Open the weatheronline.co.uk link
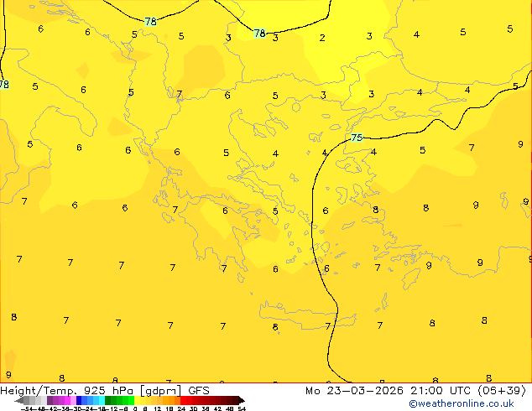 point(462,403)
